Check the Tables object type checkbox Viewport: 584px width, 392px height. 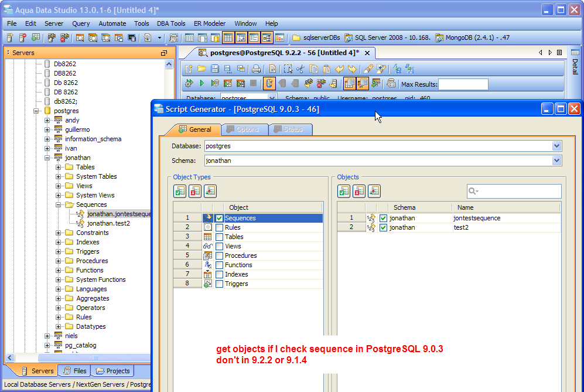point(220,237)
